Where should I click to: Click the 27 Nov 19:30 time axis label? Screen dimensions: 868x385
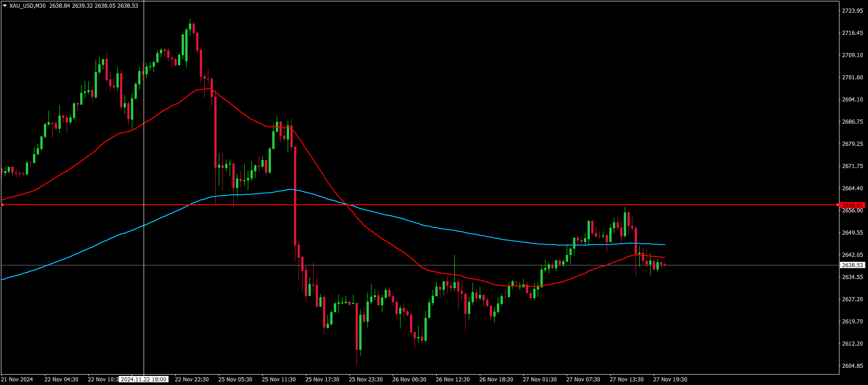pos(670,380)
